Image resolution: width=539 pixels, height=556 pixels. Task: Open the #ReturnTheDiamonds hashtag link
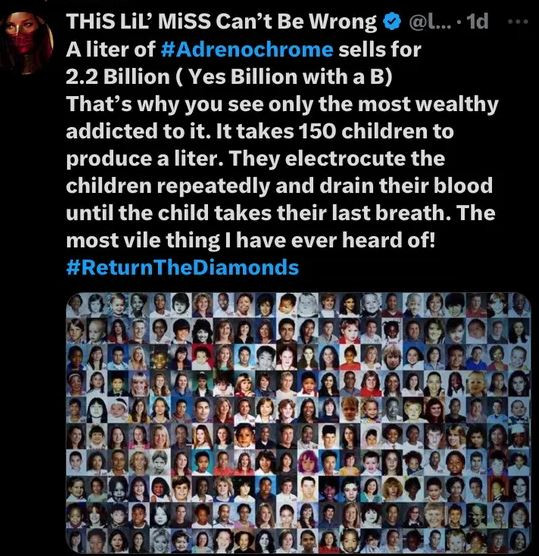point(182,267)
